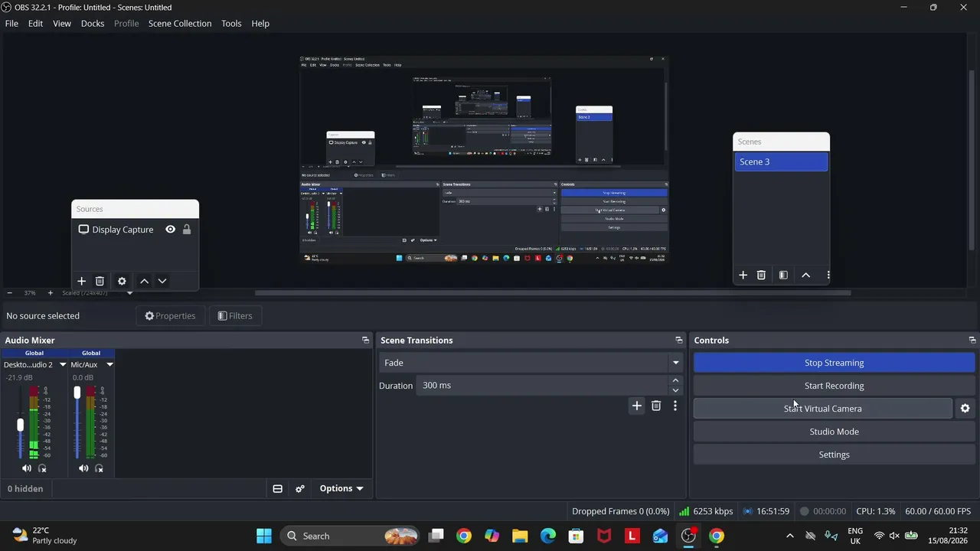Decrease transition duration with down arrow
The width and height of the screenshot is (980, 551).
[x=675, y=390]
